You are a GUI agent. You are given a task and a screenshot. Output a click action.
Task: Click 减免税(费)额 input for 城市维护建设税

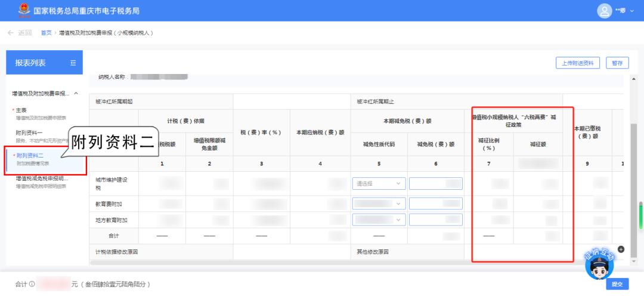435,184
